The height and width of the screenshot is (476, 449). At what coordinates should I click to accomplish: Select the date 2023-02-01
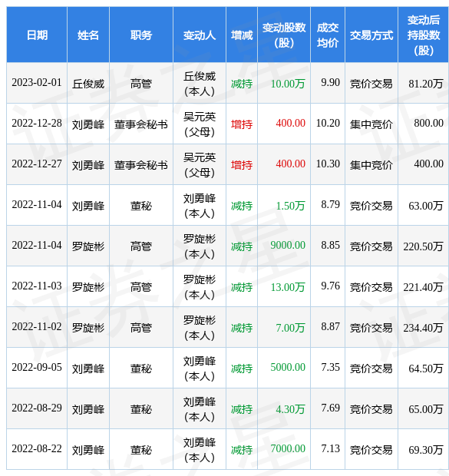point(37,83)
